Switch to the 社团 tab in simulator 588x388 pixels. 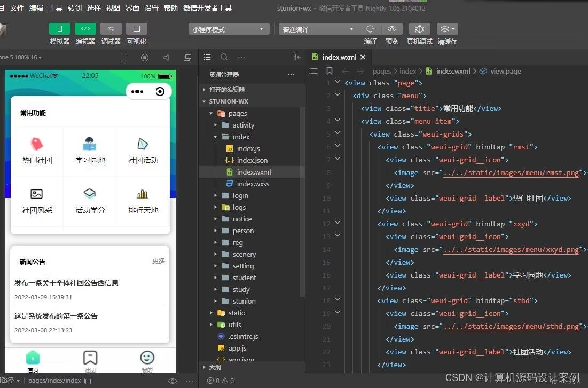pos(90,361)
